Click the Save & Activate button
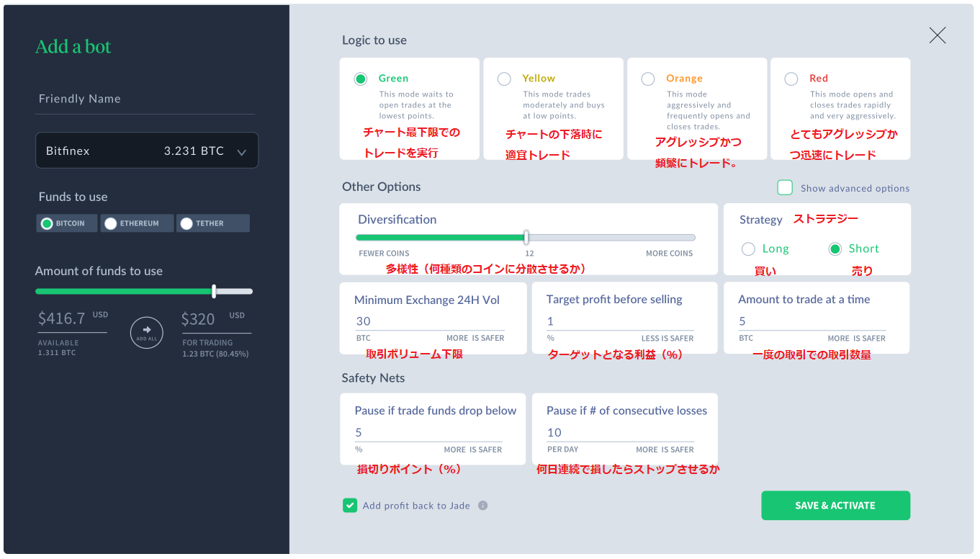Screen dimensions: 980x559 click(x=835, y=506)
